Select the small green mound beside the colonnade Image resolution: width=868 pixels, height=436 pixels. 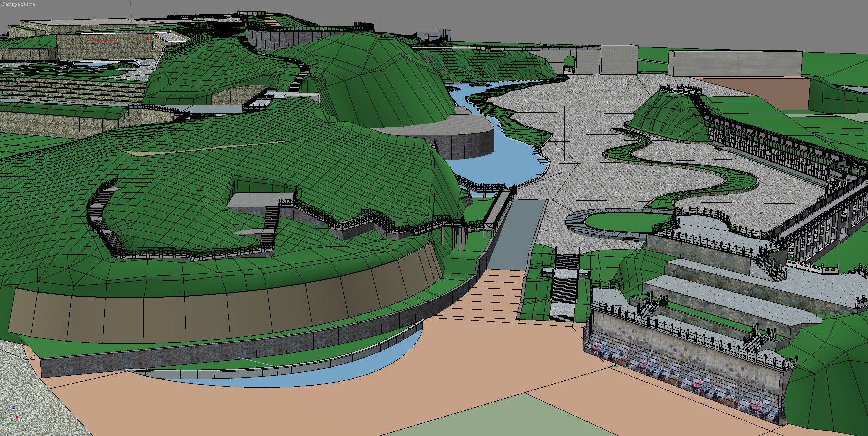pyautogui.click(x=669, y=118)
